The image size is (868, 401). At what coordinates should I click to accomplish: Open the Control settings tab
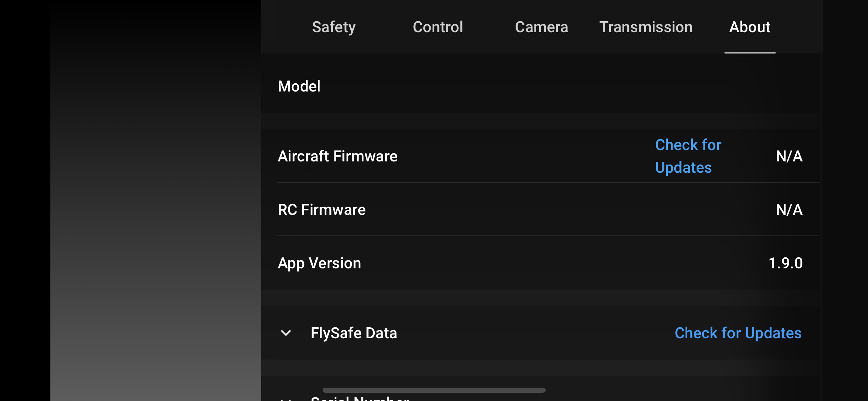[x=438, y=26]
